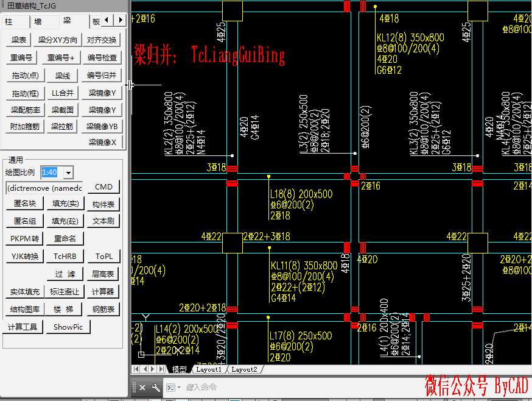Viewport: 532px width, 401px height.
Task: Click the ToPL button
Action: tap(104, 257)
